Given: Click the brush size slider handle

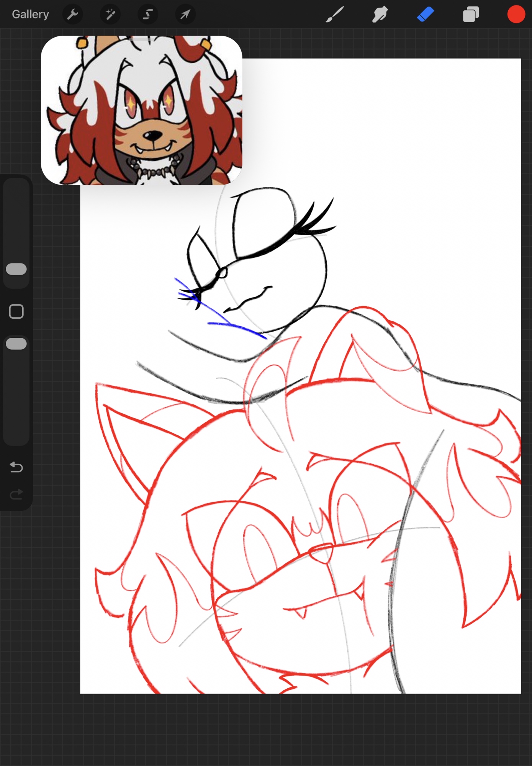Looking at the screenshot, I should (16, 269).
